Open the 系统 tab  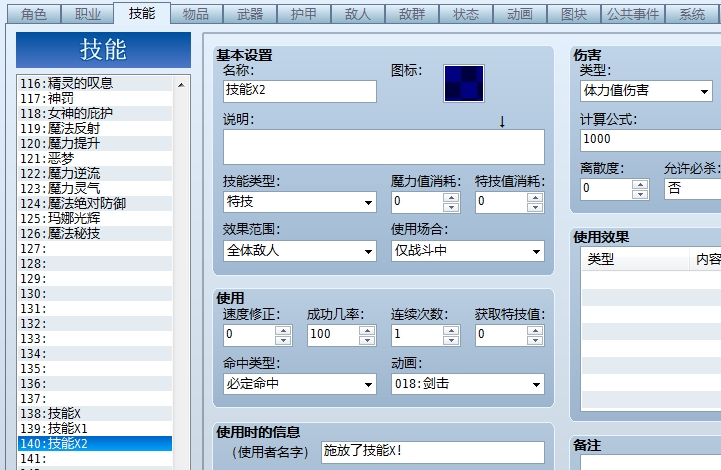[x=693, y=14]
